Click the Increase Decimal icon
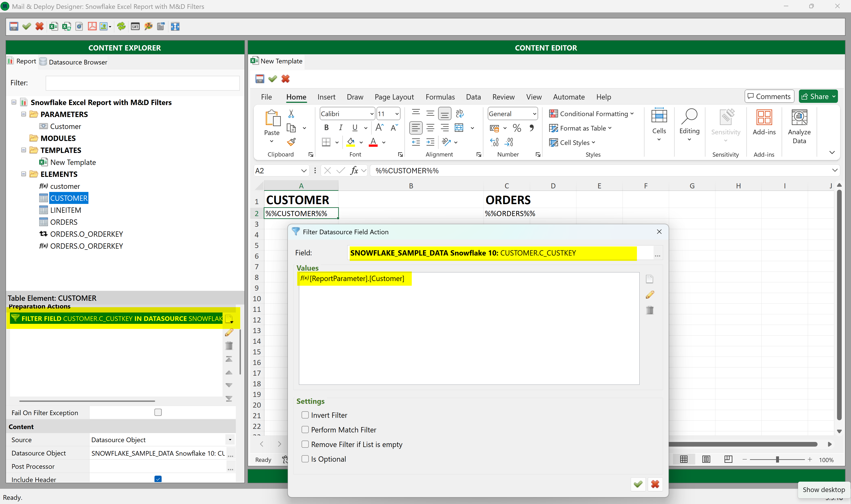The width and height of the screenshot is (851, 504). coord(494,142)
